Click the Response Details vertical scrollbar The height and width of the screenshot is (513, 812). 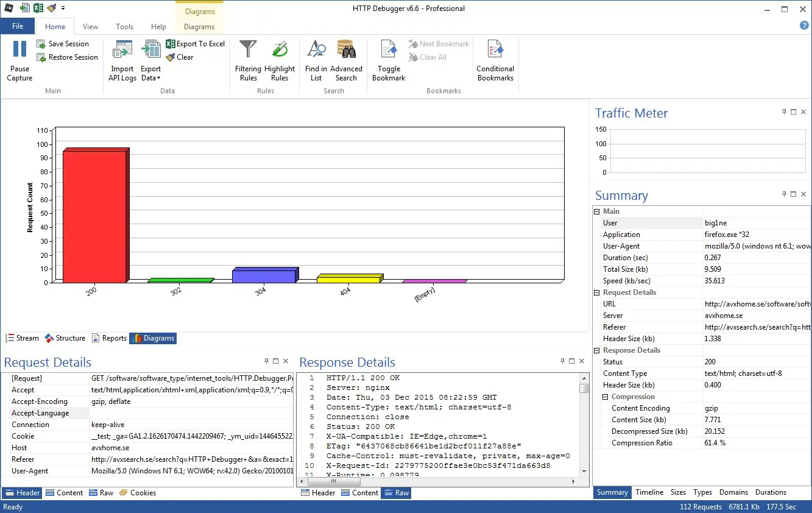click(584, 426)
